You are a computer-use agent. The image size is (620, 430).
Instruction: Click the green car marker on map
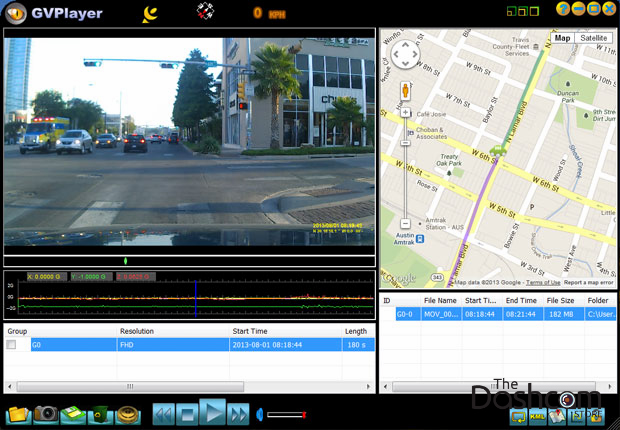(x=496, y=151)
